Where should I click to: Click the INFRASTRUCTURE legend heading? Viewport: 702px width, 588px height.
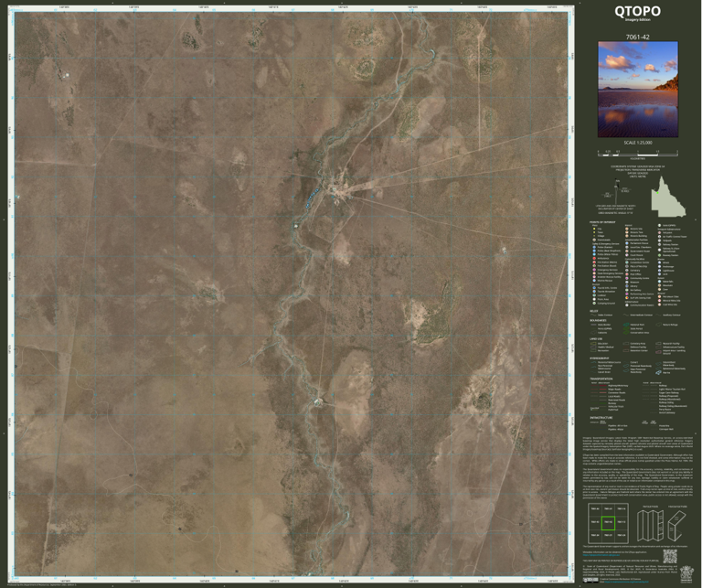601,418
